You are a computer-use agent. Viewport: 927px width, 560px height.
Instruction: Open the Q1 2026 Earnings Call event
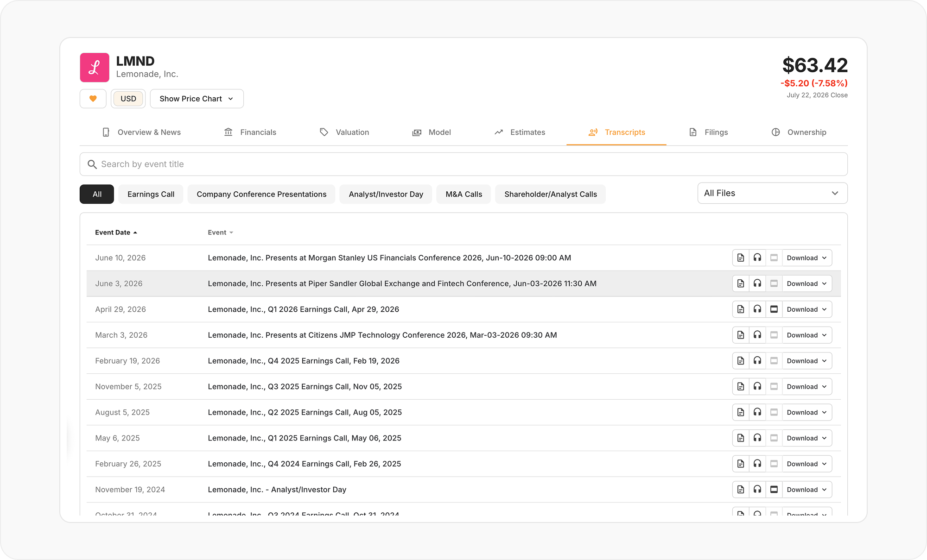pyautogui.click(x=304, y=309)
